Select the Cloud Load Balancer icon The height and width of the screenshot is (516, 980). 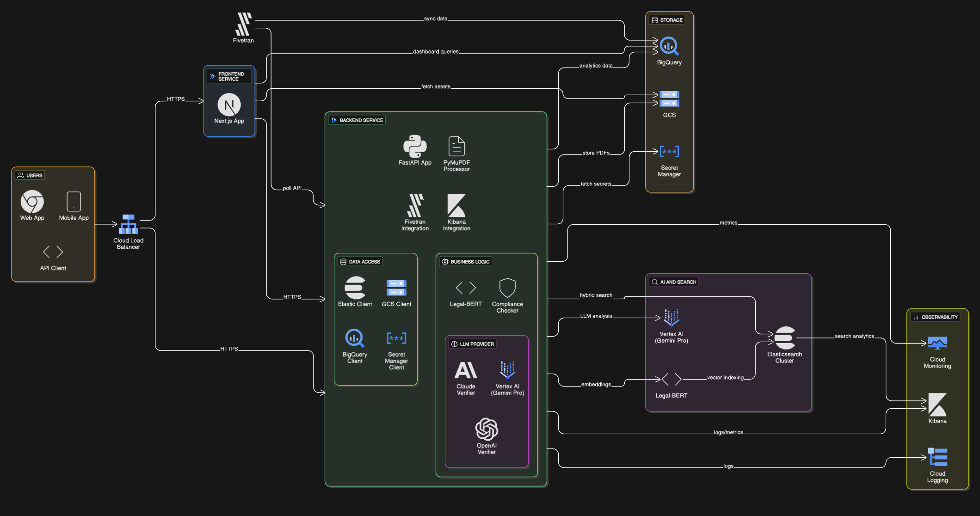[x=128, y=224]
